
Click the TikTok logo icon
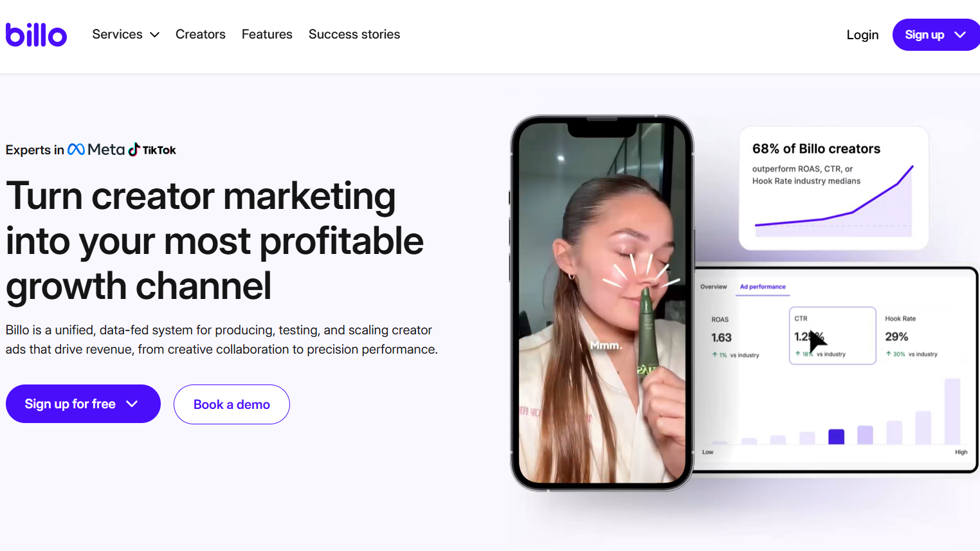click(x=134, y=149)
